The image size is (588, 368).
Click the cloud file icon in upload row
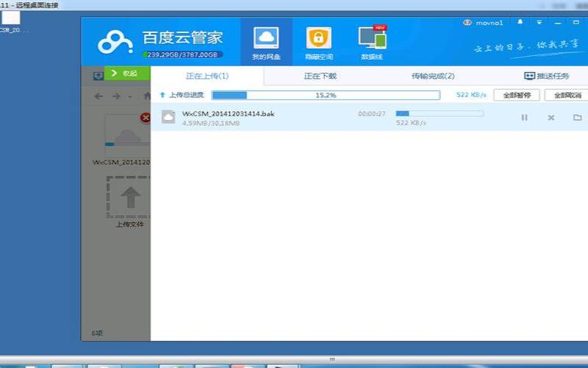(x=168, y=117)
